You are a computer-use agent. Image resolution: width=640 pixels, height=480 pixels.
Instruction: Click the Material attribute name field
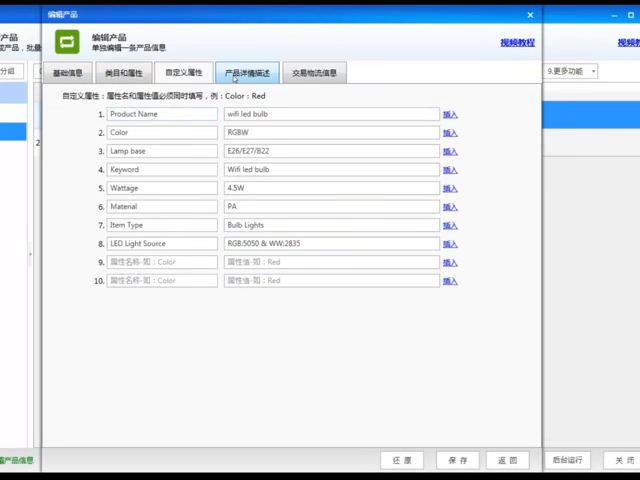point(162,207)
